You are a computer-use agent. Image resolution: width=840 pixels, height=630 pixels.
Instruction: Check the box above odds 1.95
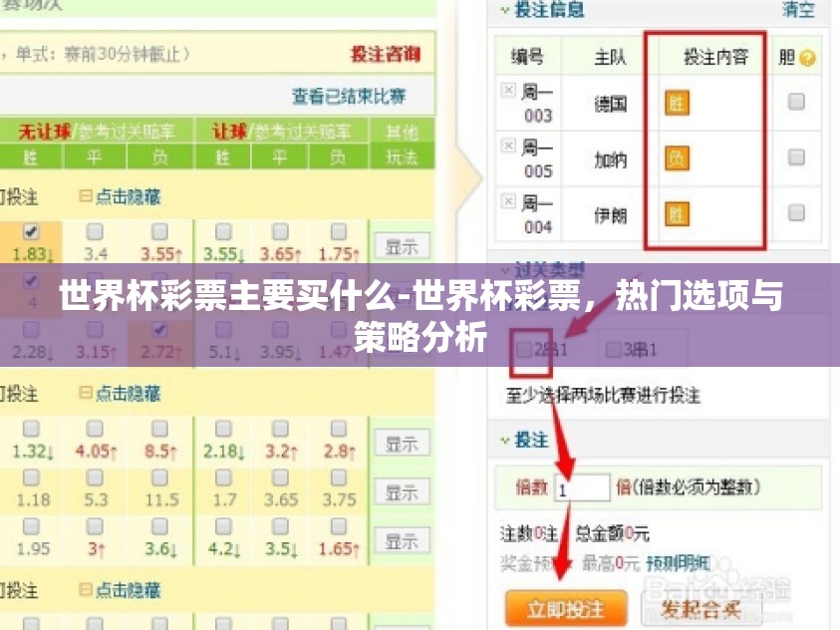pos(31,526)
